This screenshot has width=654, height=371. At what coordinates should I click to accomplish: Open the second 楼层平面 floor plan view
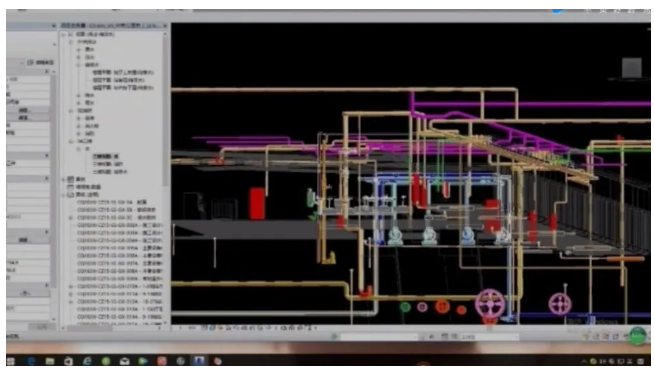[118, 80]
